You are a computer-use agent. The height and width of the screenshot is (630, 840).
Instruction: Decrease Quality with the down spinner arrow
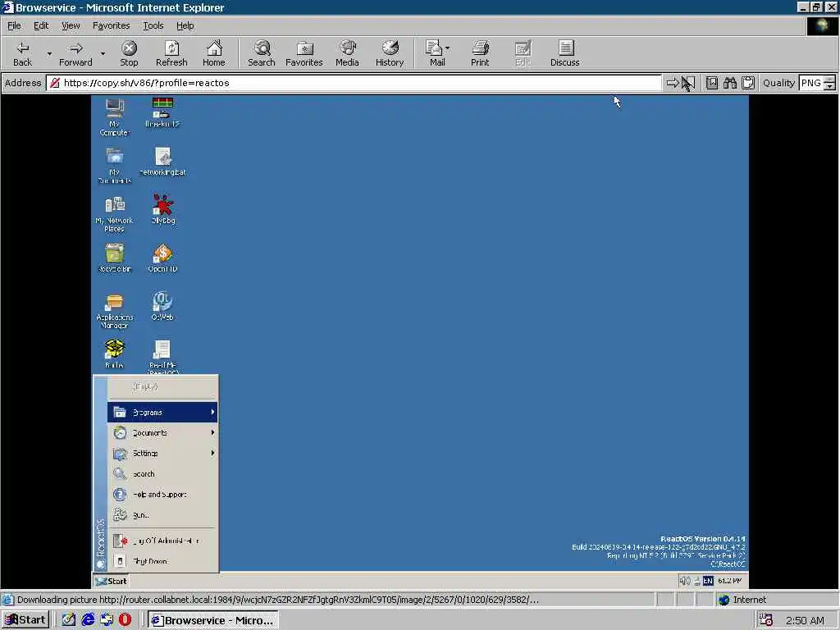830,87
